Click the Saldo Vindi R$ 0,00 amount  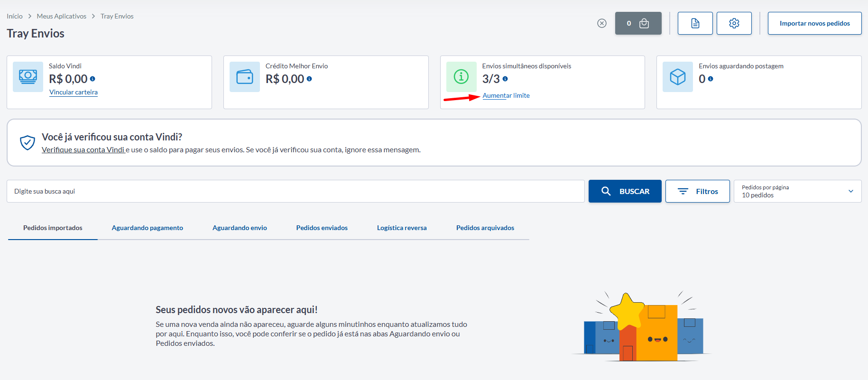point(68,79)
